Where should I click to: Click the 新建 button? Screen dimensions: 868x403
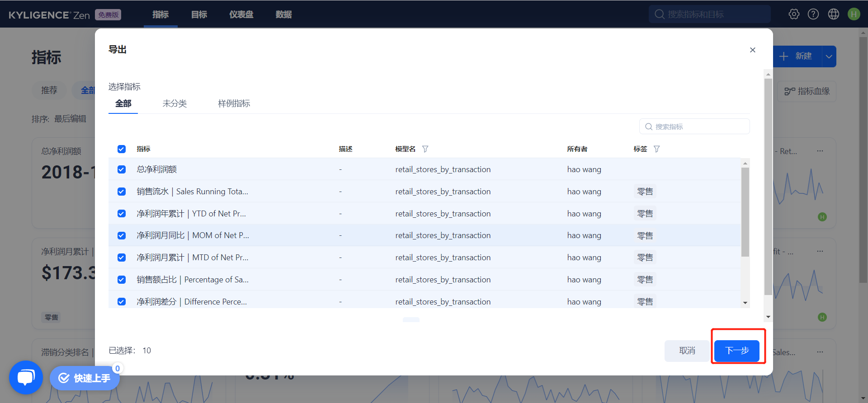click(797, 56)
